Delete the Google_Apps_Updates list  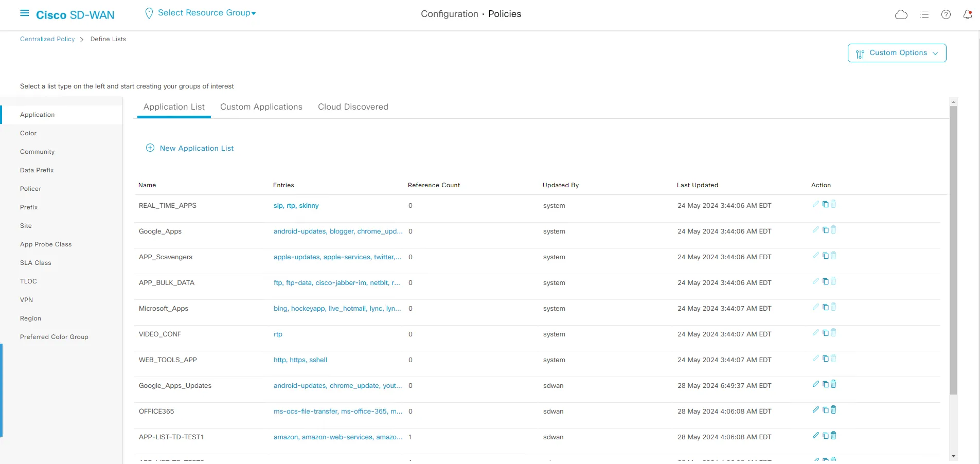(x=832, y=384)
